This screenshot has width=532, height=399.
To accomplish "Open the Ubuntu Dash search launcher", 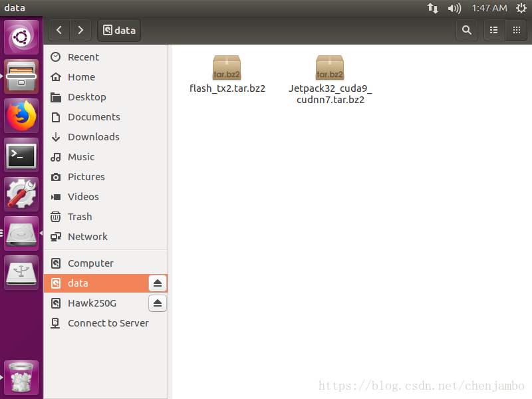I will pyautogui.click(x=21, y=37).
